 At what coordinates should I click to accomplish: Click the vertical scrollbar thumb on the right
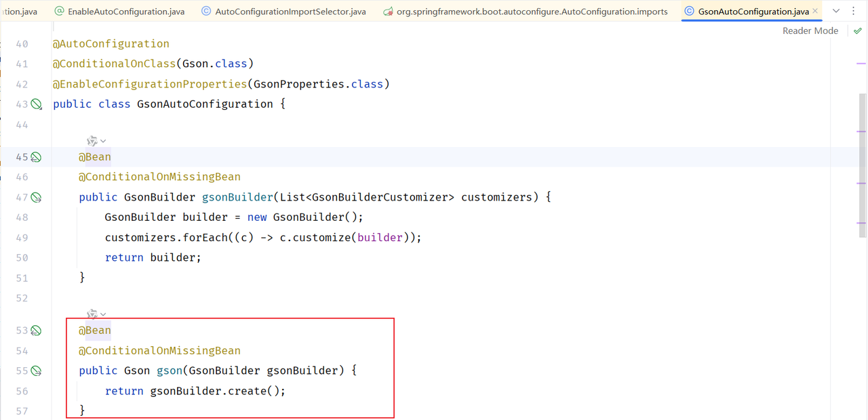[x=863, y=163]
